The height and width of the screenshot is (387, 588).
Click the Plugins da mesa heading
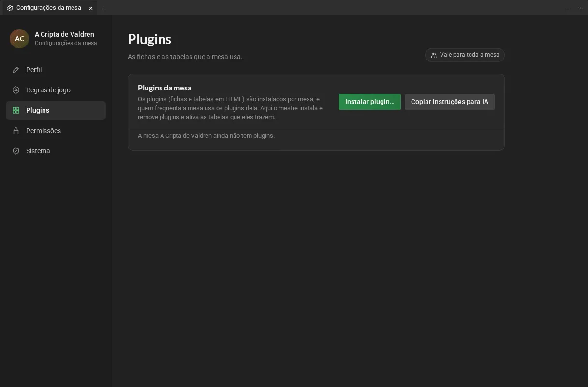pyautogui.click(x=164, y=88)
